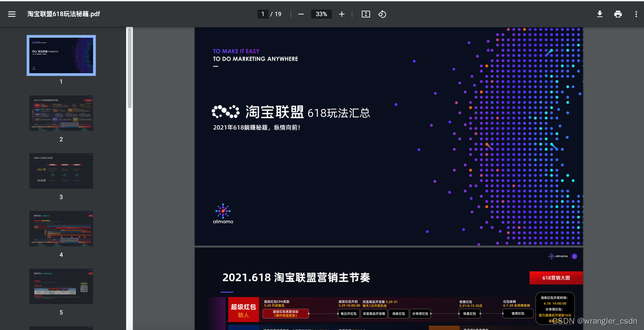Select page 3 thumbnail
The image size is (644, 330).
(61, 171)
